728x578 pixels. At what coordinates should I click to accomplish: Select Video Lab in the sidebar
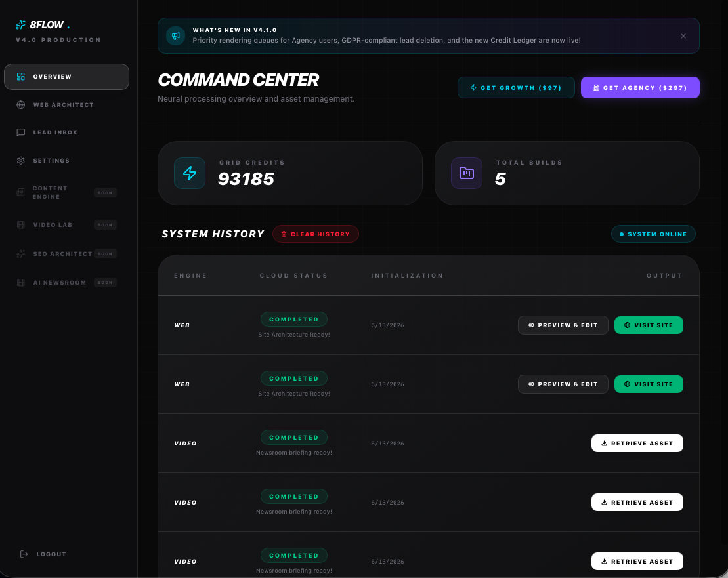pos(66,225)
